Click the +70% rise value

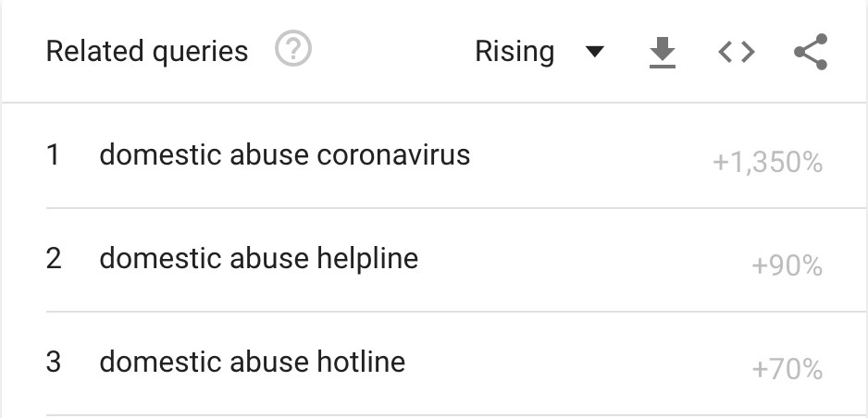tap(787, 369)
